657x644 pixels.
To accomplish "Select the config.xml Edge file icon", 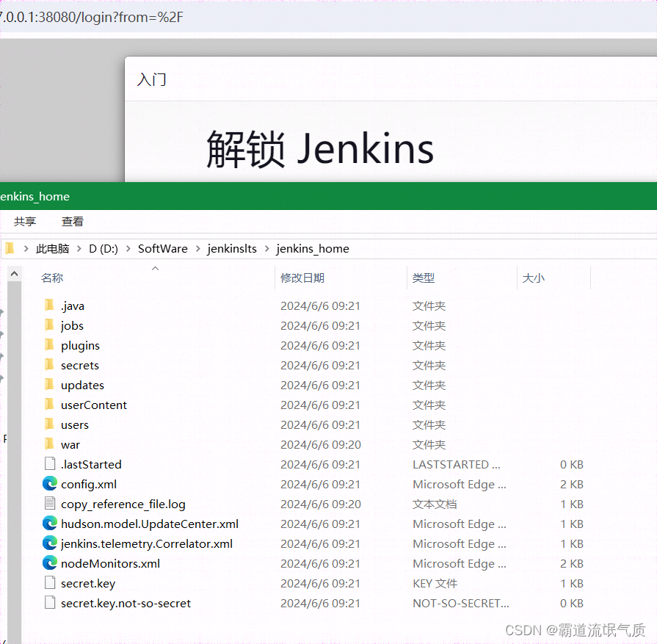I will point(48,484).
